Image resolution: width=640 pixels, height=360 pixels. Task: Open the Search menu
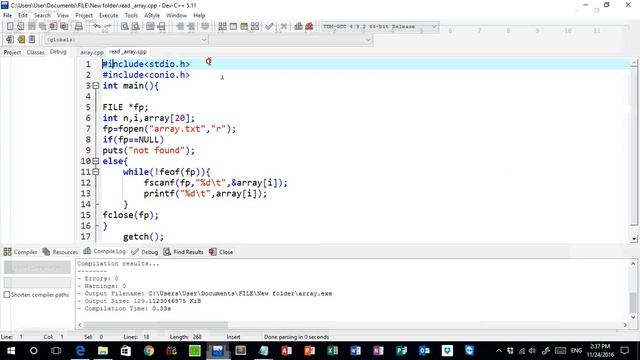[x=42, y=16]
